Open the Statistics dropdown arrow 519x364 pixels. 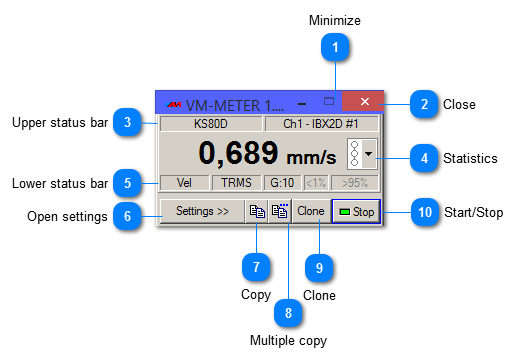pyautogui.click(x=369, y=154)
